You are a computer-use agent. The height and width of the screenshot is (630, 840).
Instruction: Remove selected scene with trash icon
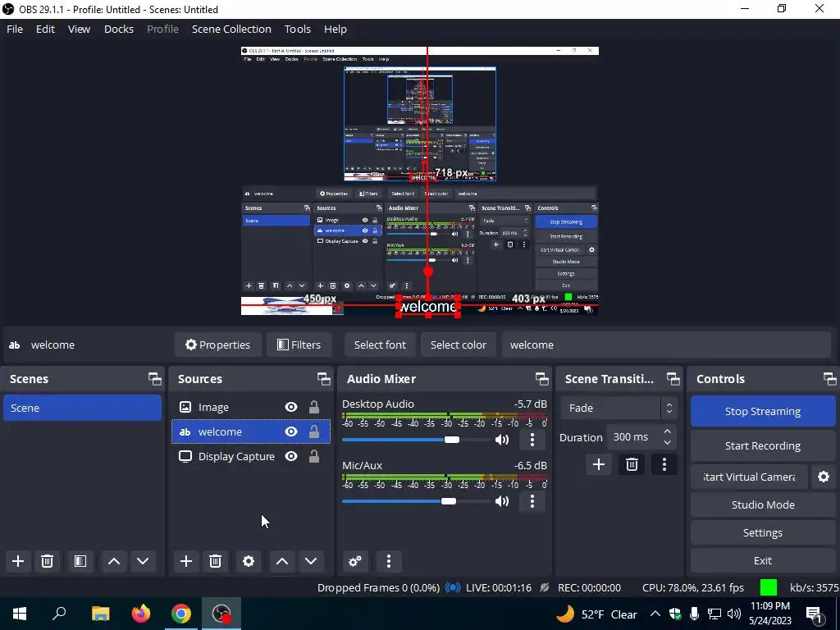click(47, 561)
